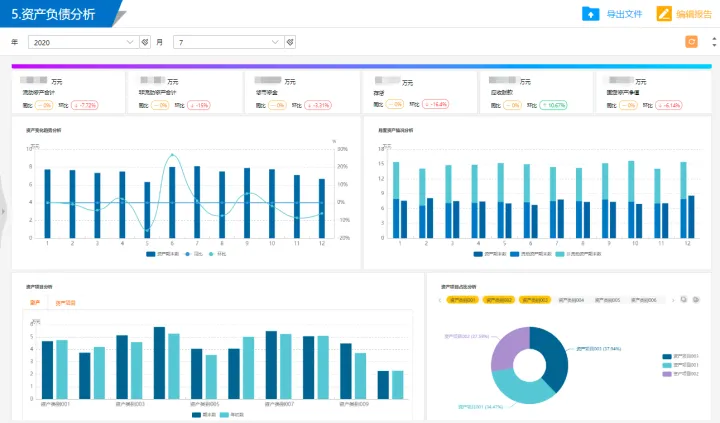
Task: Click the 应收账款 card label
Action: (501, 92)
